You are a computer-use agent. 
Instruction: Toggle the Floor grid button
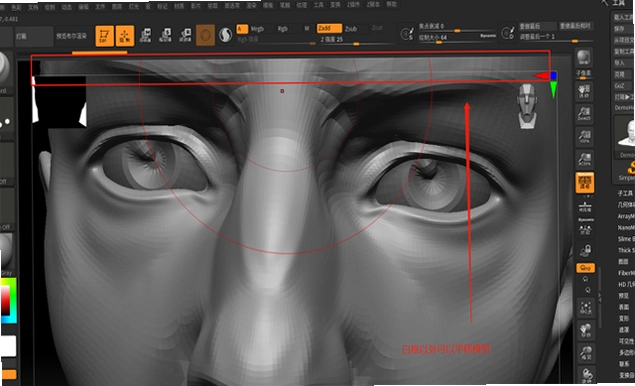tap(585, 207)
